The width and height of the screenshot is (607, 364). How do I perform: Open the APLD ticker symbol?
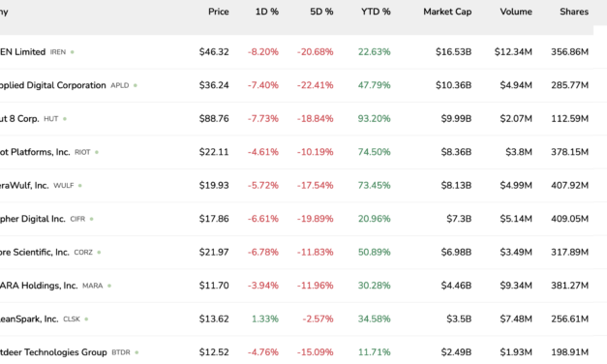click(x=120, y=85)
